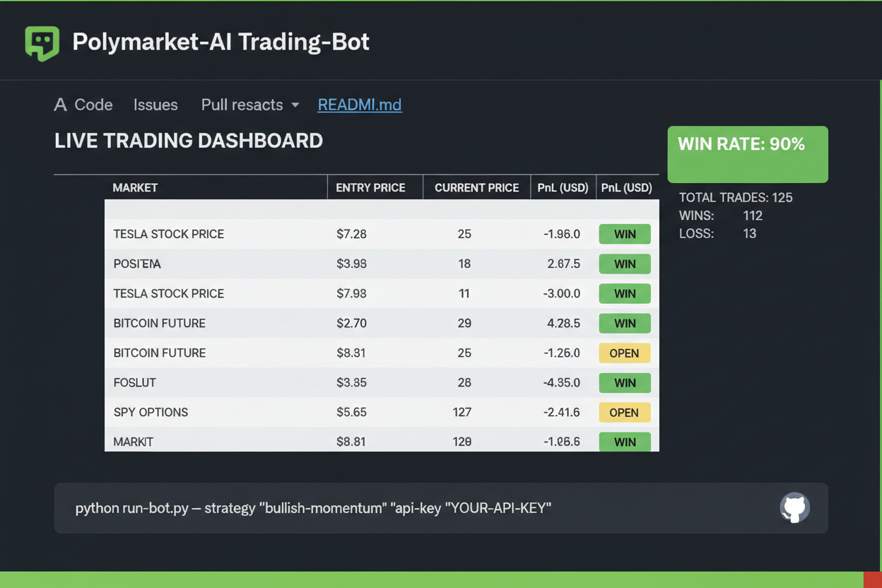
Task: Click the TOTAL TRADES: 125 text
Action: click(x=736, y=198)
